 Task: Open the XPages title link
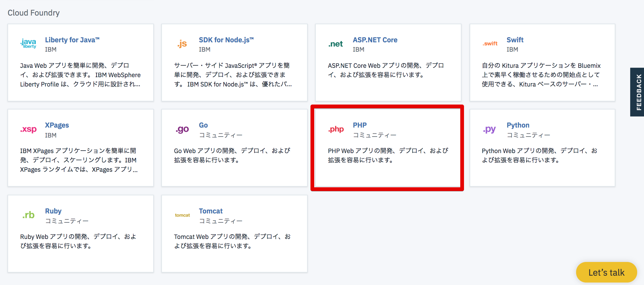[x=57, y=125]
